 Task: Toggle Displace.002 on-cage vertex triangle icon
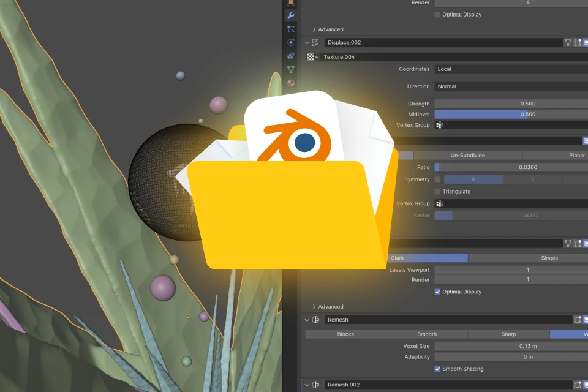pyautogui.click(x=568, y=42)
